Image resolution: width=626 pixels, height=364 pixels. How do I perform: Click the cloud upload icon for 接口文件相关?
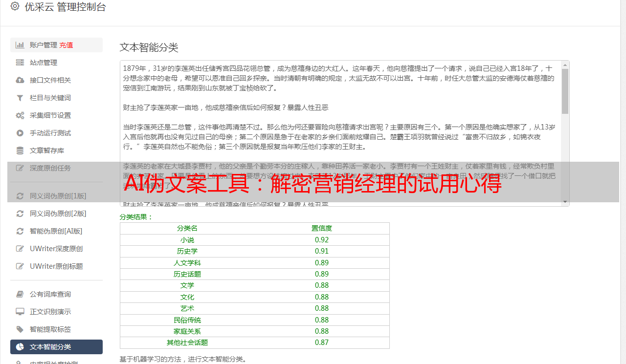tap(20, 80)
